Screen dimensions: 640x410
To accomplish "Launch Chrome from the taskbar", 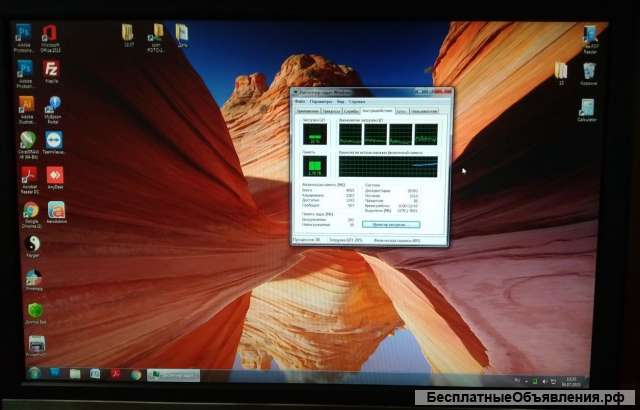I will pos(136,375).
